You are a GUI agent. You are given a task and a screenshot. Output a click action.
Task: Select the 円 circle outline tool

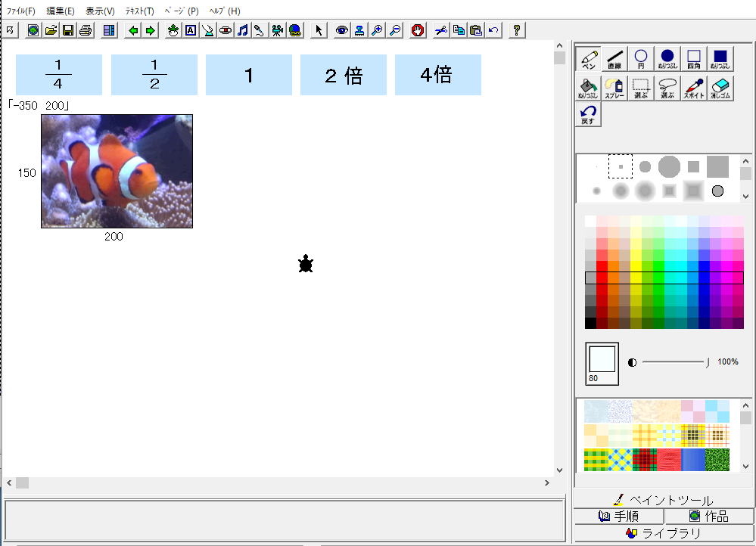pos(641,58)
